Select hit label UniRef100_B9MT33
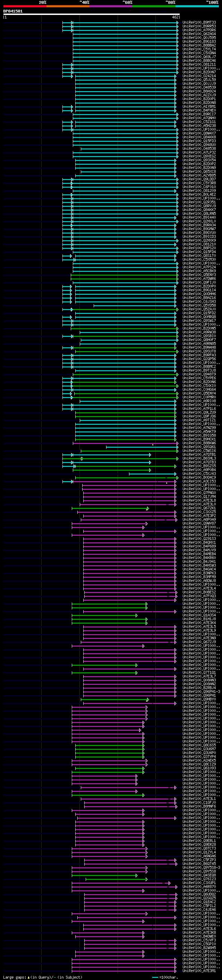This screenshot has height=980, width=222. (x=199, y=23)
